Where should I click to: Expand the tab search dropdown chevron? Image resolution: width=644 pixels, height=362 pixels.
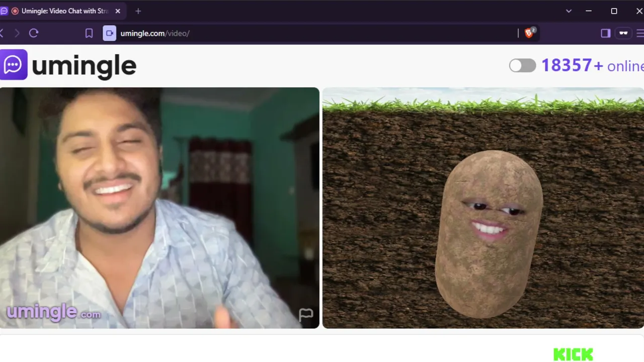(569, 11)
